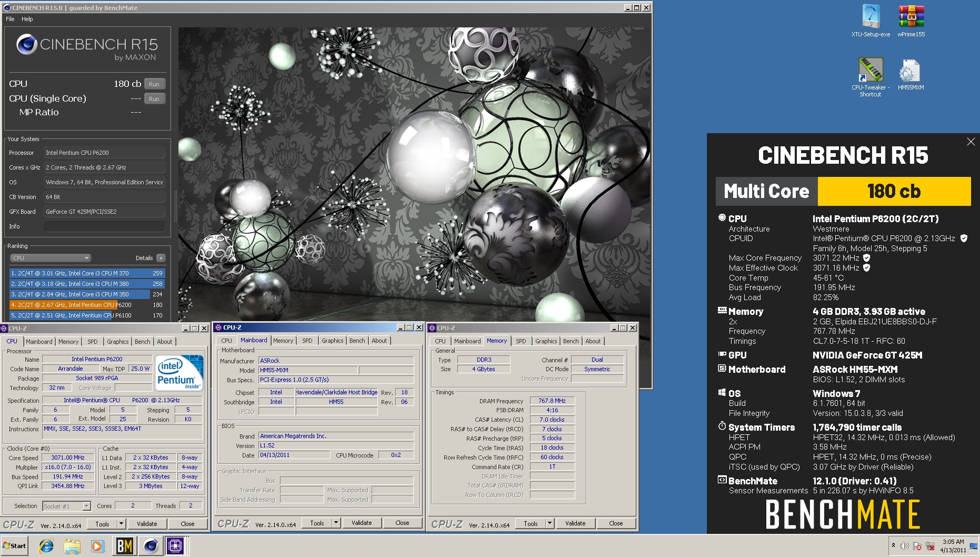Expand Tools dropdown arrow in left CPU-Z
The width and height of the screenshot is (980, 557).
coord(121,524)
